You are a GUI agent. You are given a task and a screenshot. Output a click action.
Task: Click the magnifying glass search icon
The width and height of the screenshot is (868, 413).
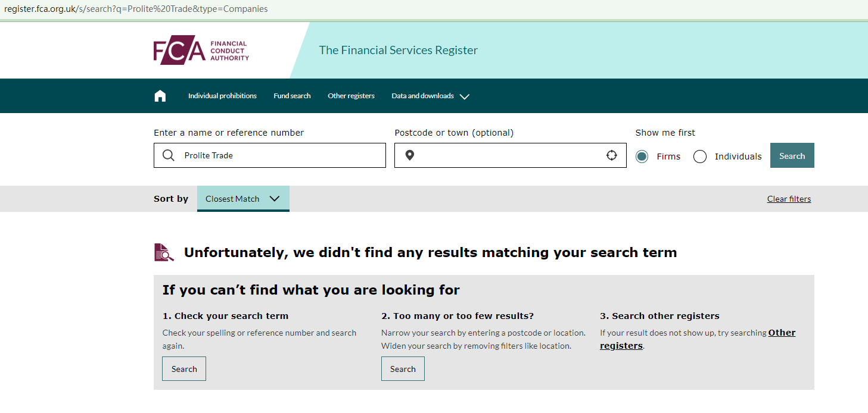169,155
